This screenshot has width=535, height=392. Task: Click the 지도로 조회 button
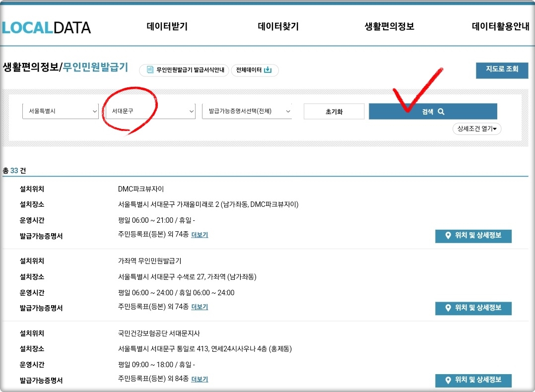tap(502, 69)
